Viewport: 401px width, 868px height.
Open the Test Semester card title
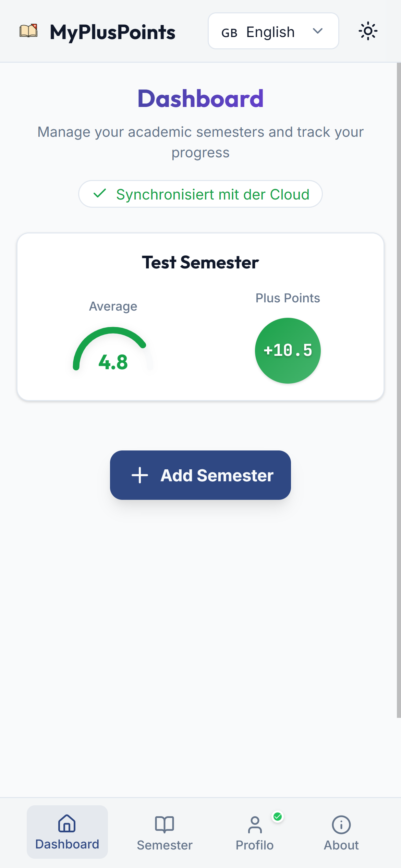(x=200, y=263)
